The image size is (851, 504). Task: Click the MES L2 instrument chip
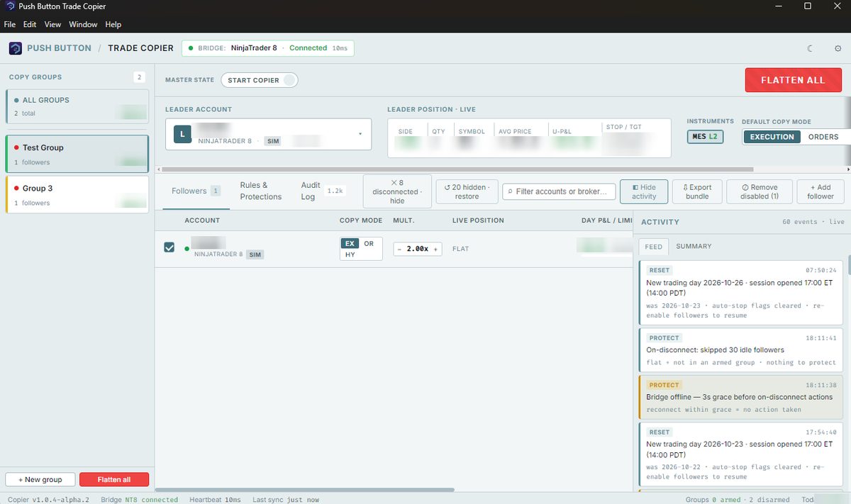pyautogui.click(x=705, y=136)
